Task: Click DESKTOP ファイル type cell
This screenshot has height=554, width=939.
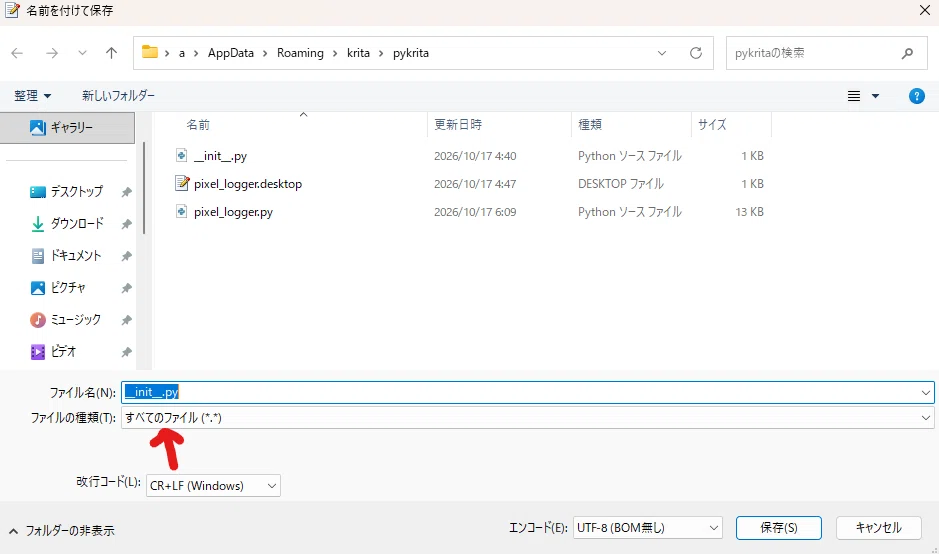Action: [x=621, y=184]
